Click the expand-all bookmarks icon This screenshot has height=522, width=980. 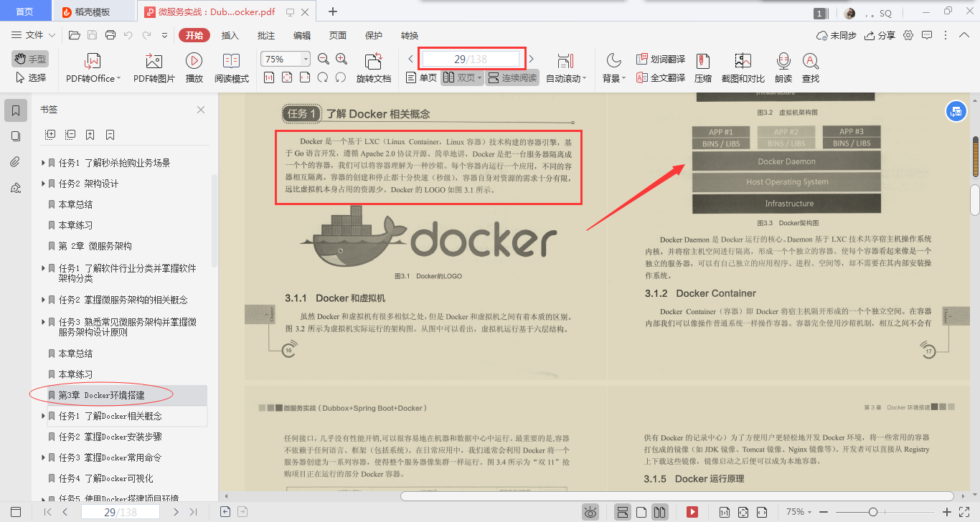pyautogui.click(x=50, y=135)
